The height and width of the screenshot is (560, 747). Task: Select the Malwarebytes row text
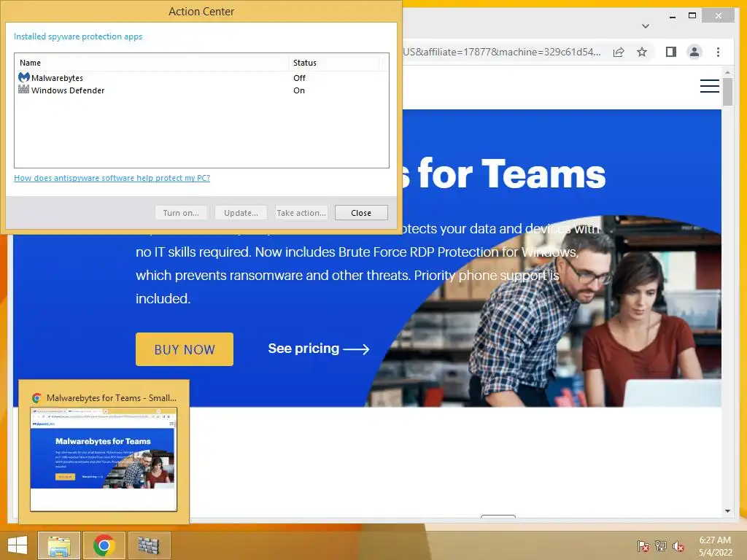tap(57, 77)
